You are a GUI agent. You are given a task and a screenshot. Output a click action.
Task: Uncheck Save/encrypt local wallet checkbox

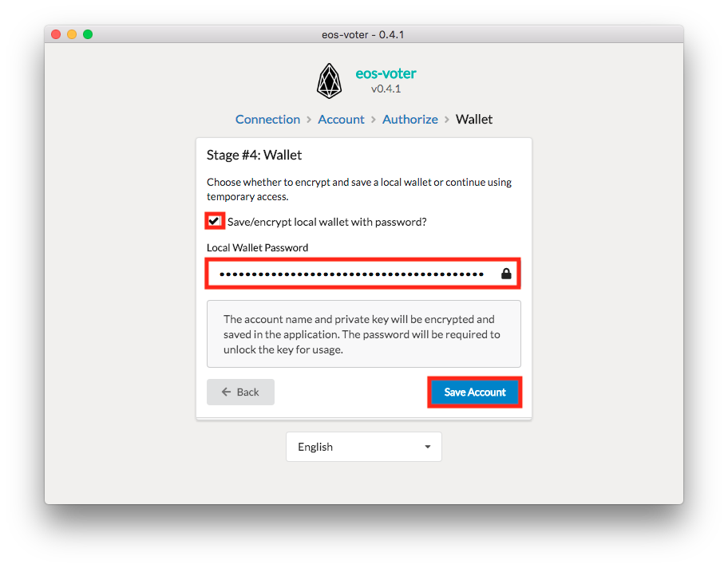(215, 221)
